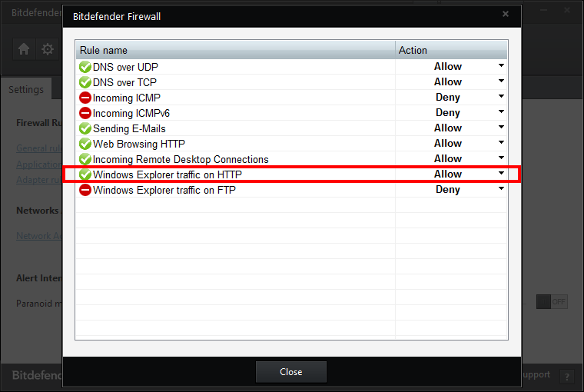Viewport: 584px width, 392px height.
Task: Close the Bitdefender Firewall dialog with X
Action: pos(505,15)
